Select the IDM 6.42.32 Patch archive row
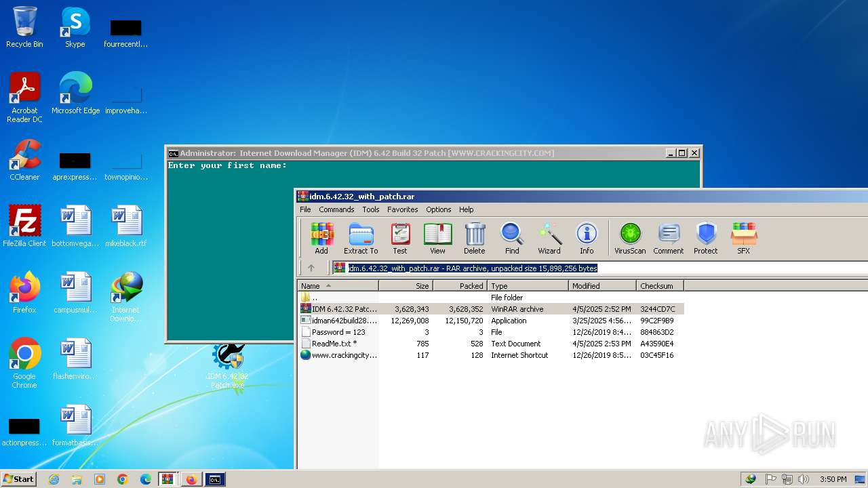 491,309
